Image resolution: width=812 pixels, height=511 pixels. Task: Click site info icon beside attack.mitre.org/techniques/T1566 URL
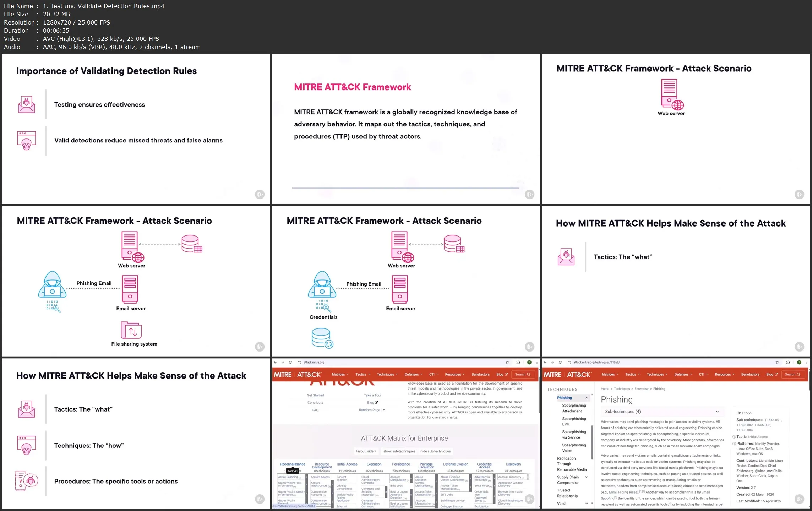570,362
